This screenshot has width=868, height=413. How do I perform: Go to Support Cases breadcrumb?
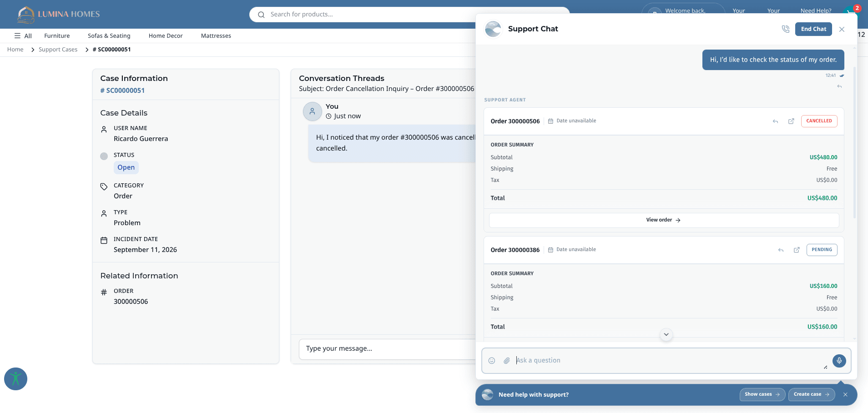point(58,50)
